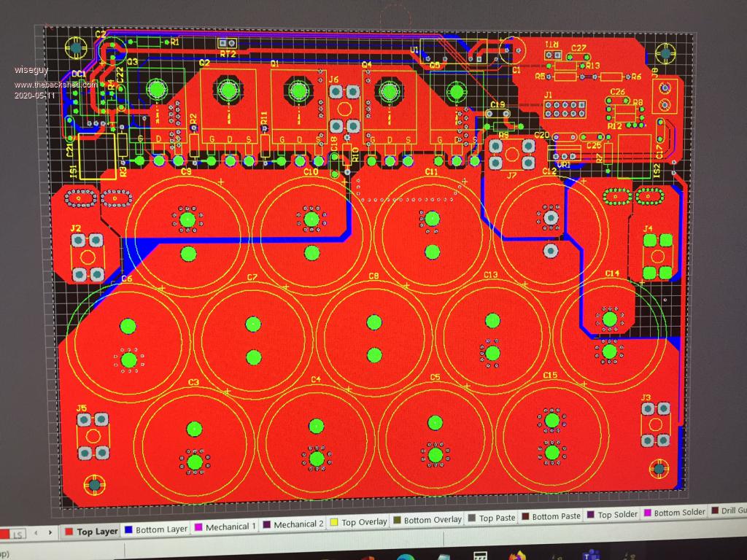Image resolution: width=747 pixels, height=560 pixels.
Task: Select the Bottom Paste layer tab
Action: tap(556, 516)
